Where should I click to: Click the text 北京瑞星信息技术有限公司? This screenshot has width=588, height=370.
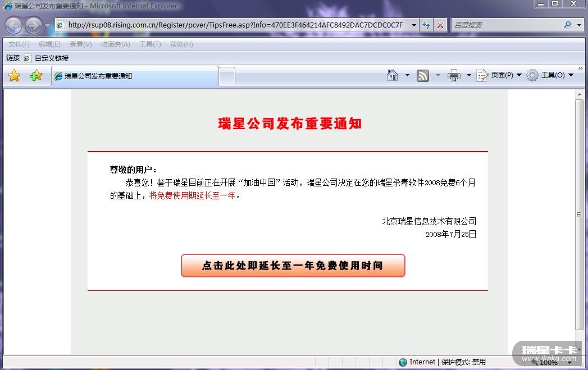(429, 222)
